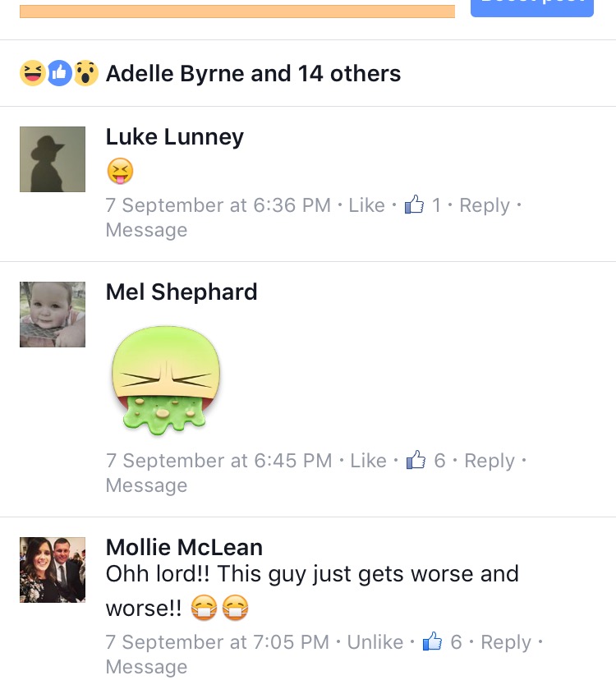This screenshot has width=616, height=680.
Task: Reply to Mel Shephard's comment
Action: (490, 461)
